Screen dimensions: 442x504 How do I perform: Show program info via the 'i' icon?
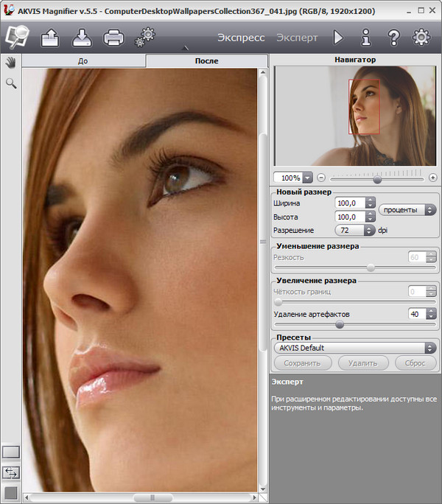pyautogui.click(x=365, y=37)
